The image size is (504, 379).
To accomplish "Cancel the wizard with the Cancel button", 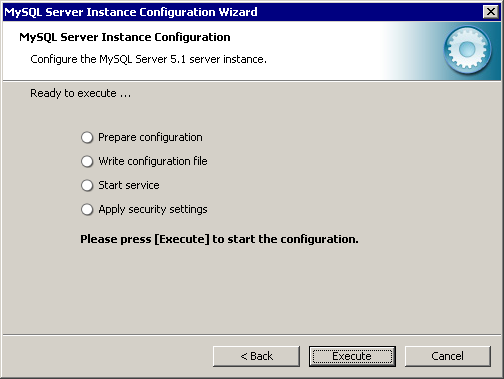I will (x=448, y=356).
